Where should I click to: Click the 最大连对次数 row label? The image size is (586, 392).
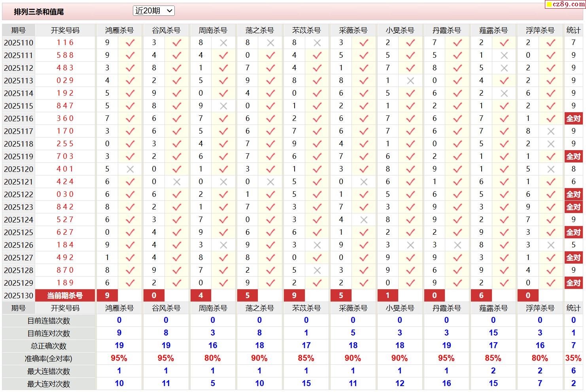point(49,384)
